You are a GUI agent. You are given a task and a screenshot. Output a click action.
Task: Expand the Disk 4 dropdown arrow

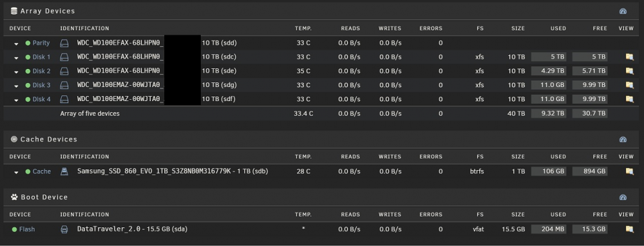[17, 100]
